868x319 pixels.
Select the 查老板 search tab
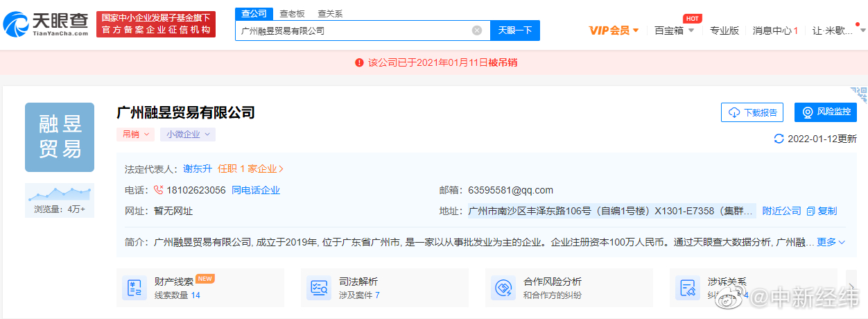pyautogui.click(x=292, y=14)
